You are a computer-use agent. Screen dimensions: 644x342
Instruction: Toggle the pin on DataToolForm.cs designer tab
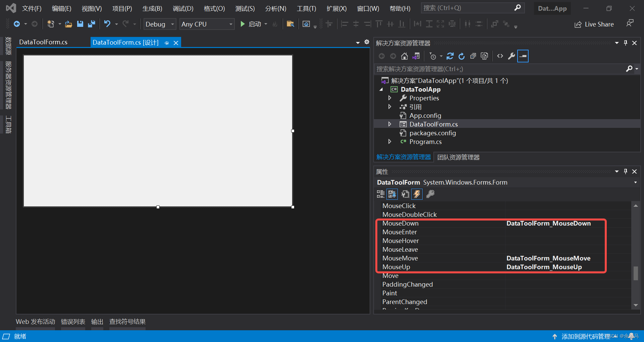pos(167,42)
